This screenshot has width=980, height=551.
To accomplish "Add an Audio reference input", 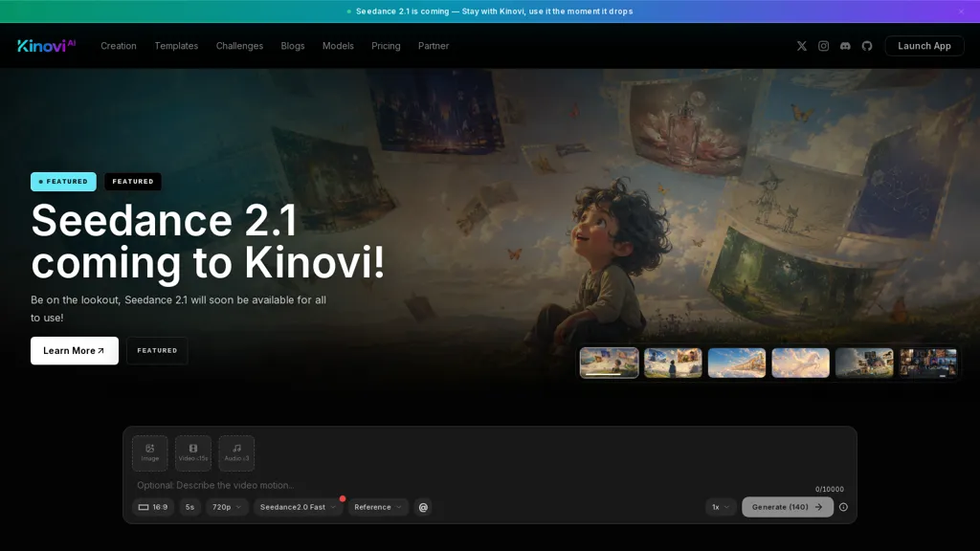I will click(x=236, y=452).
